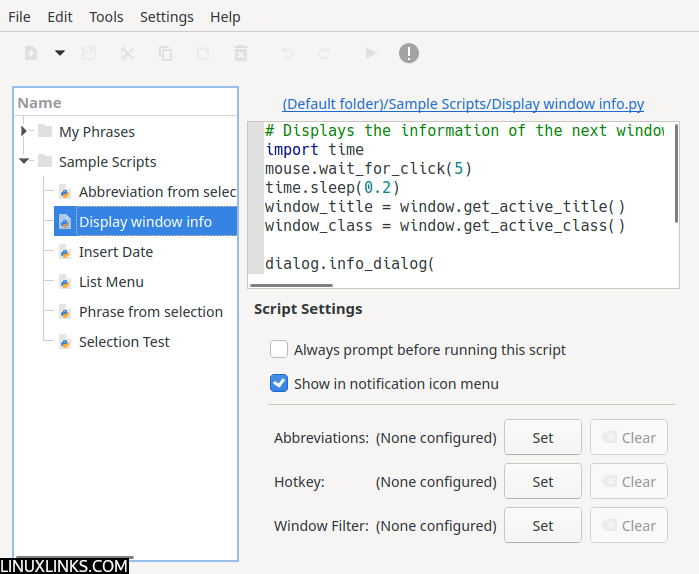
Task: Click Clear button for Hotkey
Action: tap(629, 481)
